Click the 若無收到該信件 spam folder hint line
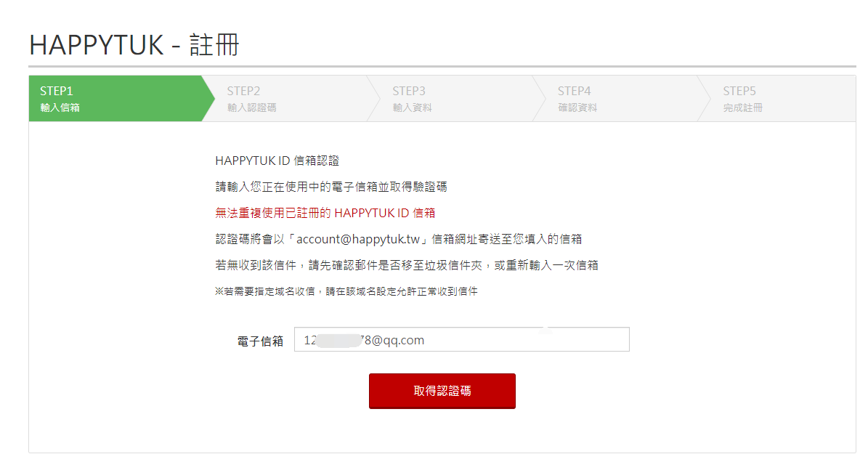Image resolution: width=868 pixels, height=470 pixels. [x=406, y=265]
